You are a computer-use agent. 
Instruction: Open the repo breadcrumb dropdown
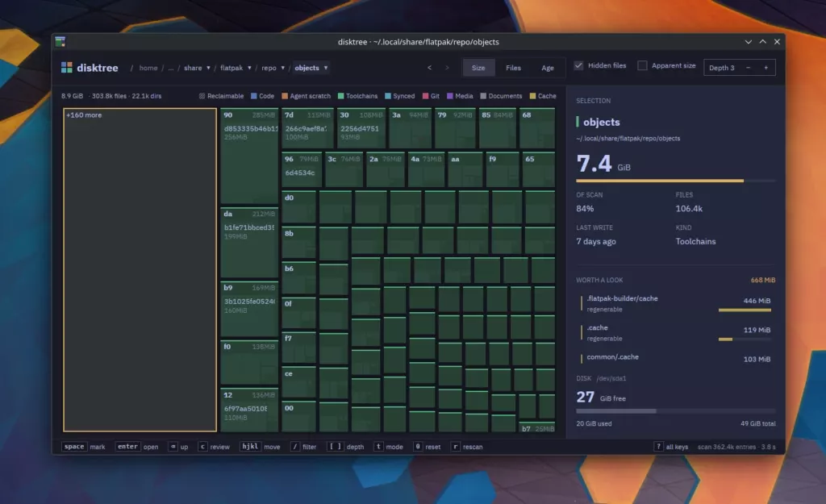tap(283, 68)
